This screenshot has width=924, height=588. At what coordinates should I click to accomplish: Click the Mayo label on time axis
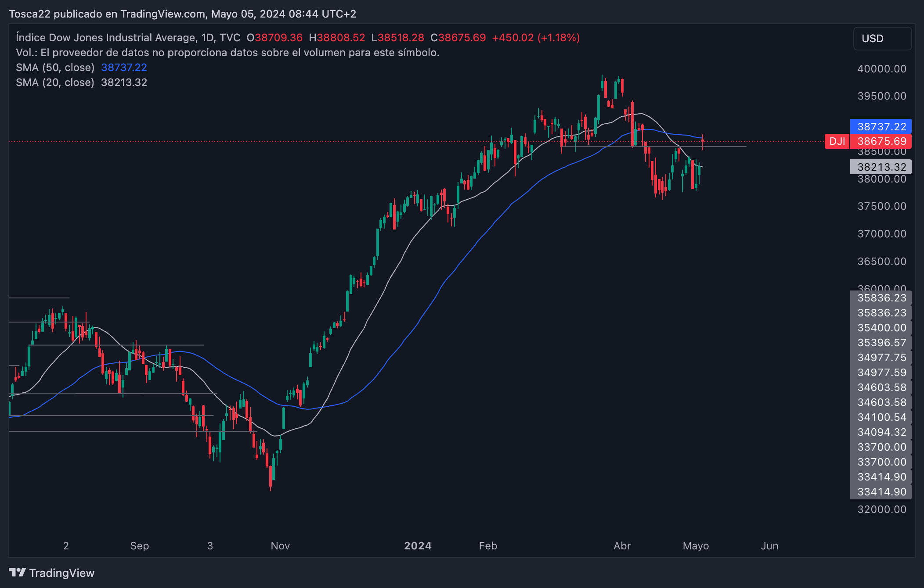click(696, 546)
